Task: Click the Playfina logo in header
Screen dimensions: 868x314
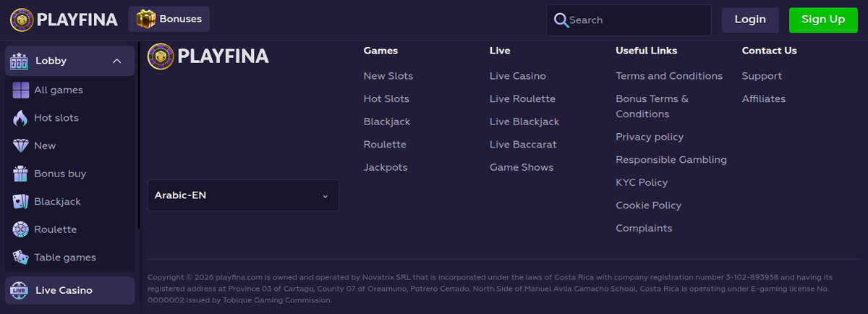Action: pyautogui.click(x=64, y=20)
